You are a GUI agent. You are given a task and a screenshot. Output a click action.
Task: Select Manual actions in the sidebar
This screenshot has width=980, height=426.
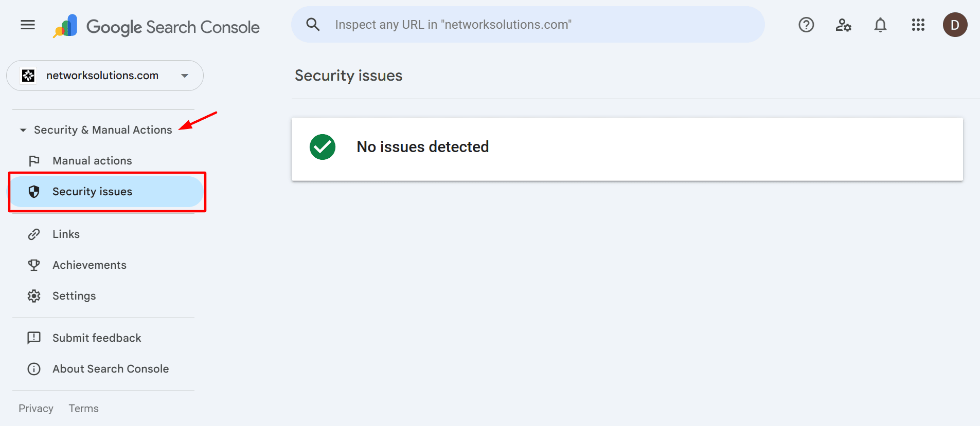[x=92, y=160]
